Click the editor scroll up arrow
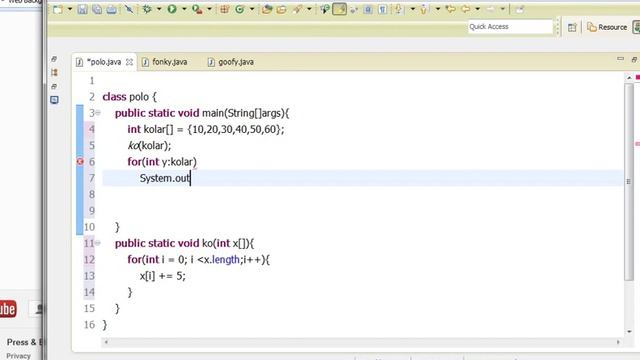The width and height of the screenshot is (640, 360). 629,78
